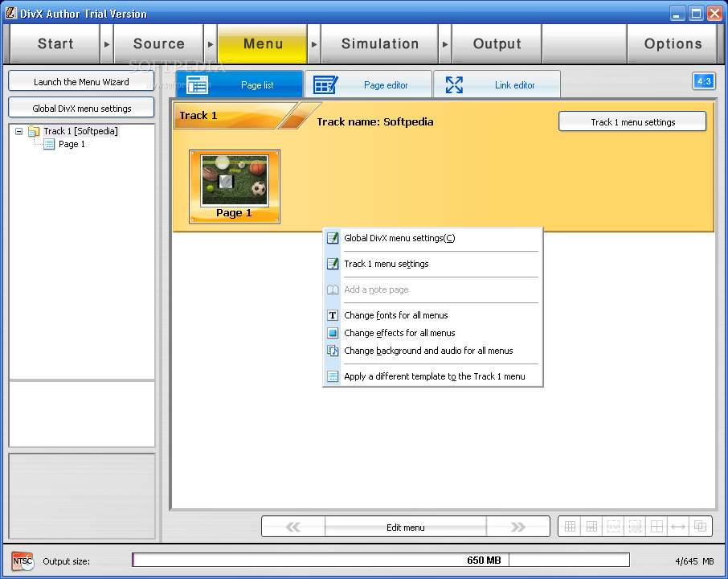Switch to the Page list tab

[x=239, y=84]
